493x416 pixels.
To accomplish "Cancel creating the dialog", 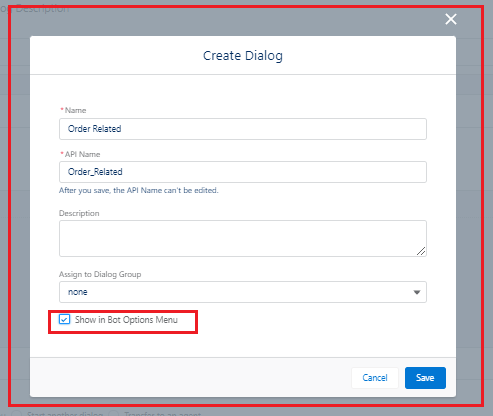I will tap(375, 378).
